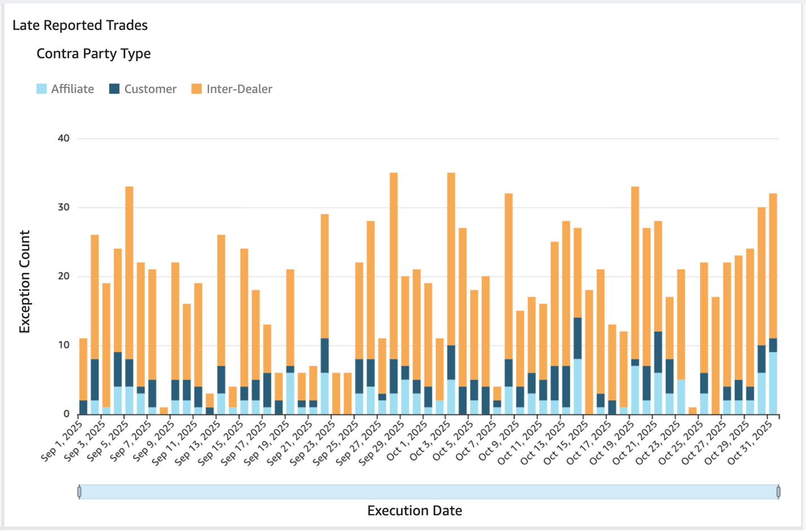Click the Execution Date axis title
Viewport: 806px width, 532px height.
pyautogui.click(x=414, y=511)
